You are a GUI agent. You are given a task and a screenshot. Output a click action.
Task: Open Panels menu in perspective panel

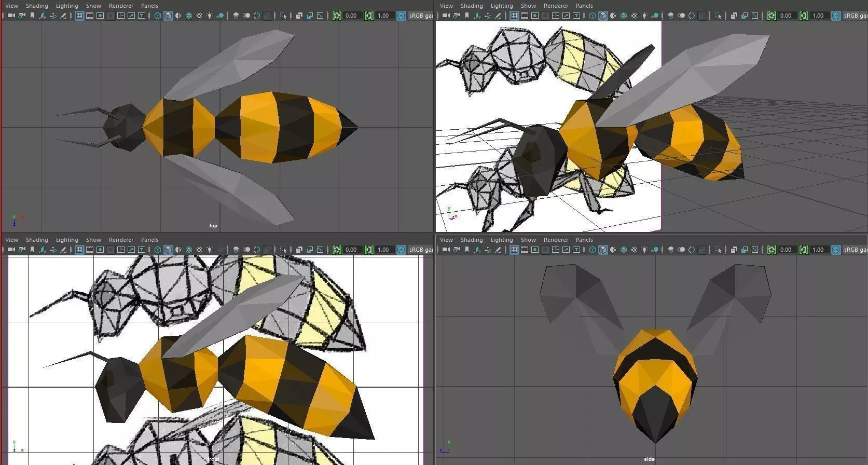pos(584,6)
